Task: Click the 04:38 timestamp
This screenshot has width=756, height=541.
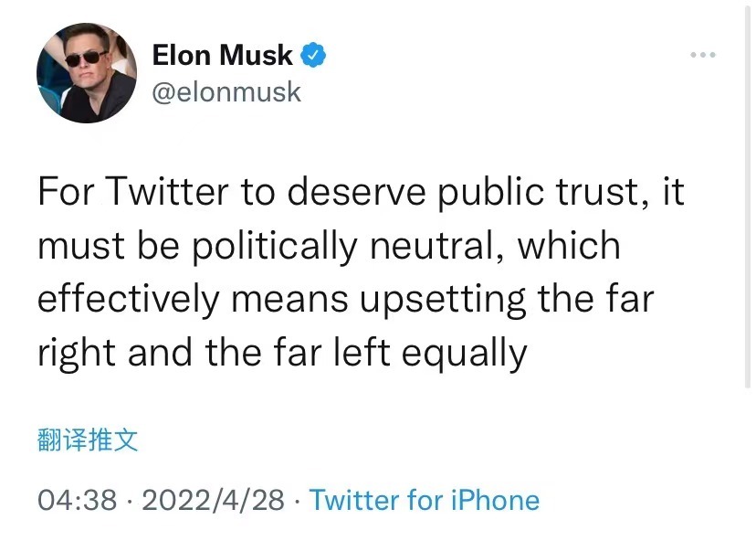Action: pos(77,500)
